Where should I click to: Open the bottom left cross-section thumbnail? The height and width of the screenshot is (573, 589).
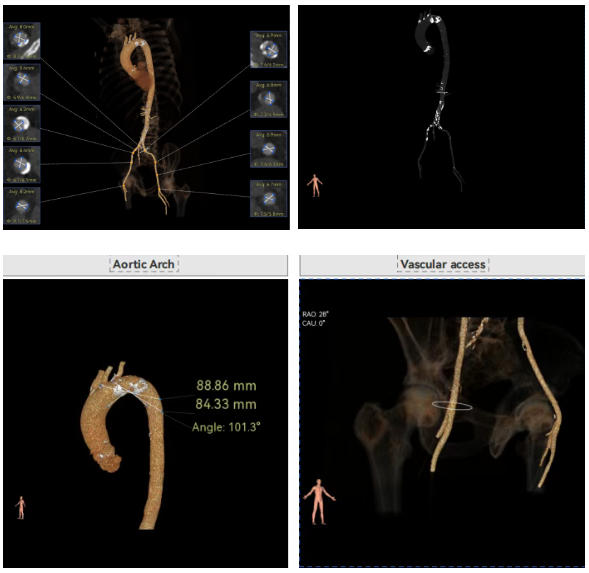[22, 206]
